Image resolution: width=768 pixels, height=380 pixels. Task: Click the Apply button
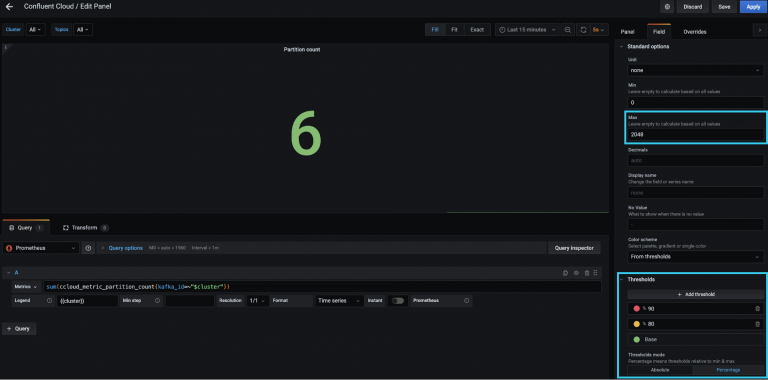tap(753, 7)
